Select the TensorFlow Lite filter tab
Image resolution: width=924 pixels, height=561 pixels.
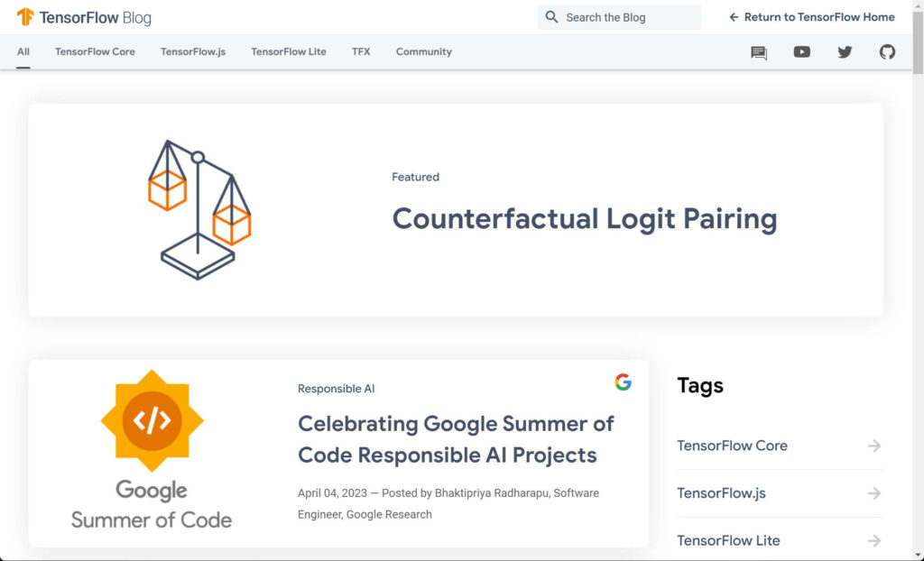pyautogui.click(x=288, y=52)
